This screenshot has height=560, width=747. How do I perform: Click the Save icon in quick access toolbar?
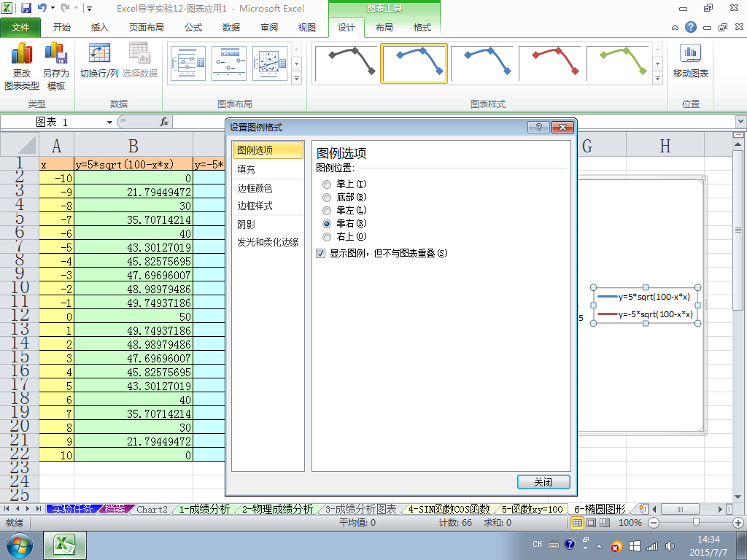(26, 8)
